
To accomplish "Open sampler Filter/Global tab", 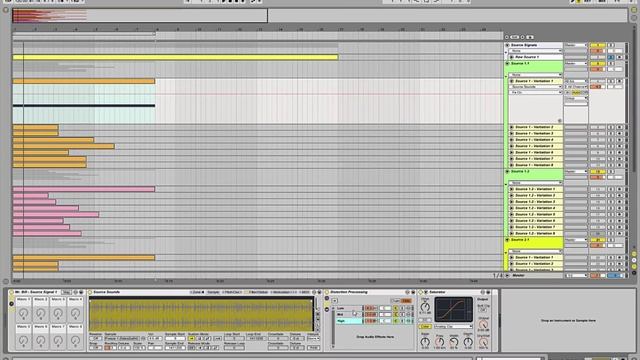I will point(256,292).
